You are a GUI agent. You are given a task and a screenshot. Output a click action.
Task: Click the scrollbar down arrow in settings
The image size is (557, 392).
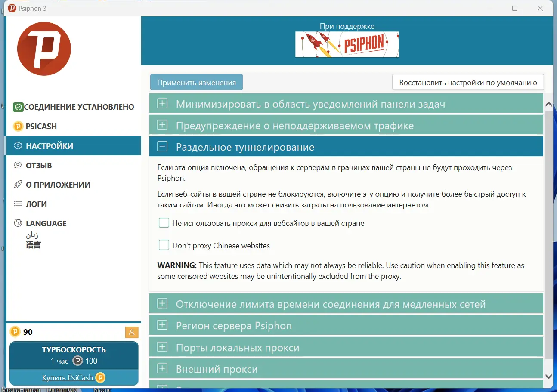click(548, 376)
